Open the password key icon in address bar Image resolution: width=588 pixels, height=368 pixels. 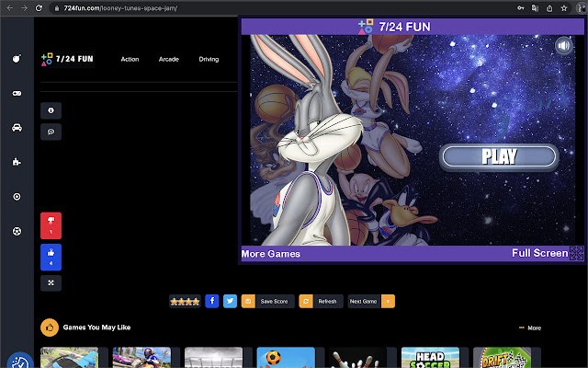coord(521,8)
